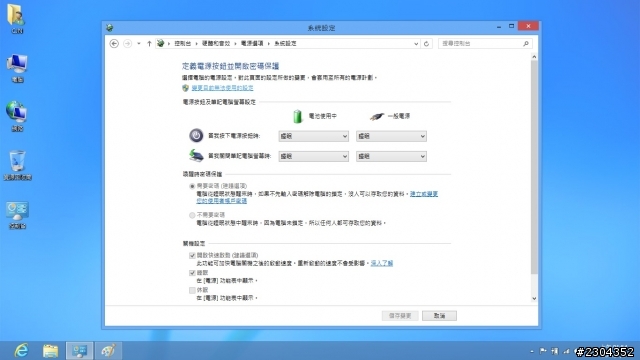Click the control panel icon in address bar
The image size is (640, 360).
[x=161, y=43]
